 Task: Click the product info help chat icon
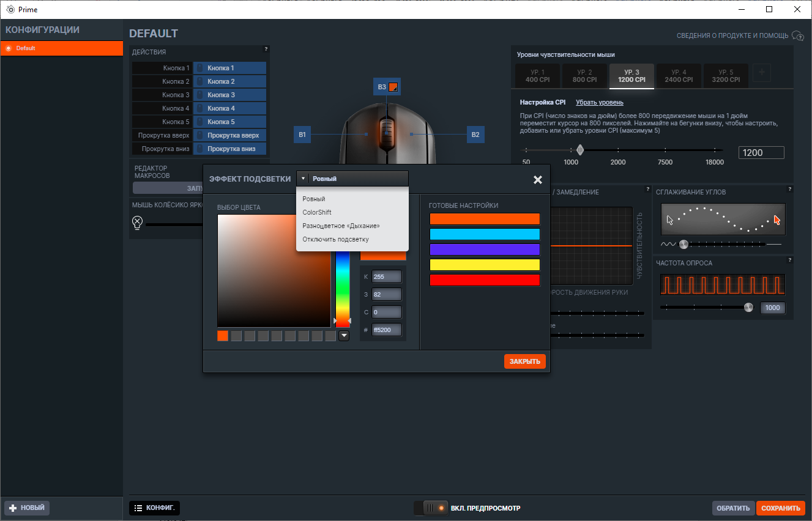pyautogui.click(x=797, y=36)
